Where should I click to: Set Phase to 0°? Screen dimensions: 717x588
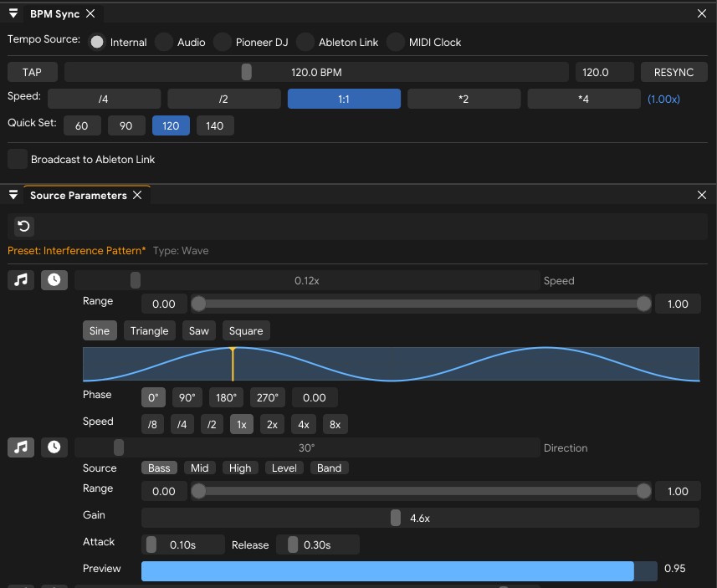point(153,397)
